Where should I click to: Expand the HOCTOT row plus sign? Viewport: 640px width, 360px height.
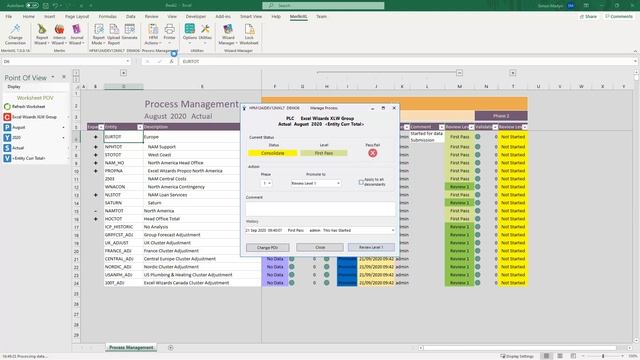pyautogui.click(x=96, y=219)
